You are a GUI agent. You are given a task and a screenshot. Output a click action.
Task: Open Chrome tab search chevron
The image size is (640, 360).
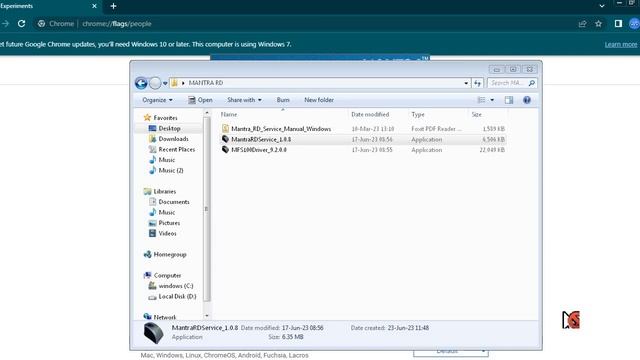click(x=602, y=6)
